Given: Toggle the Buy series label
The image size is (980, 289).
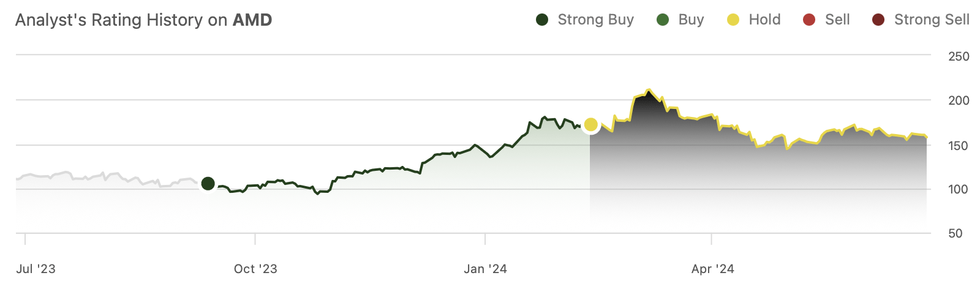Looking at the screenshot, I should pyautogui.click(x=691, y=20).
